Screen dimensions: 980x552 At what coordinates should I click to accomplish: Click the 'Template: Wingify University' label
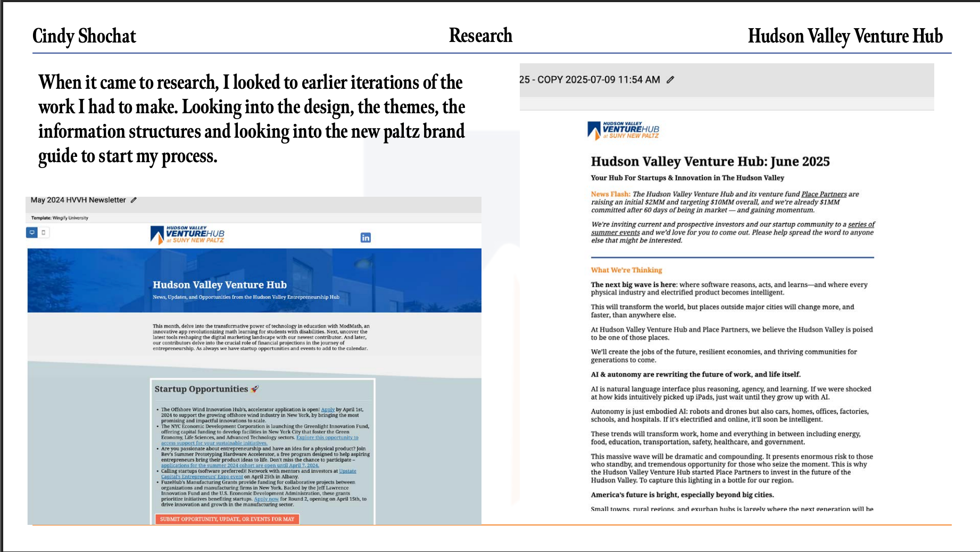click(60, 218)
